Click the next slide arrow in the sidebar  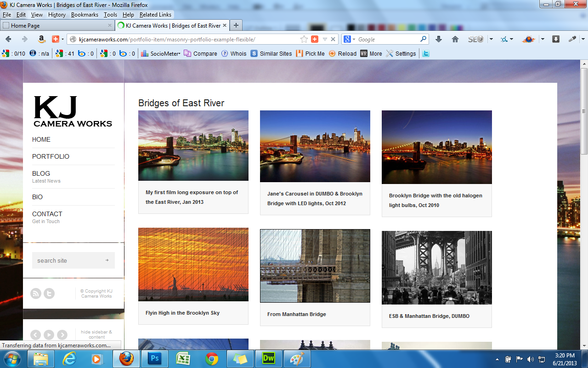click(x=62, y=335)
